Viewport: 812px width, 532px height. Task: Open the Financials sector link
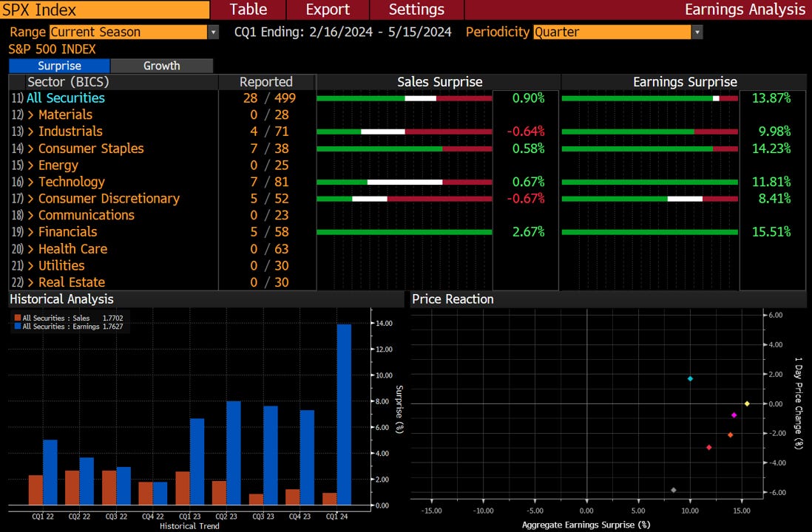[x=68, y=232]
